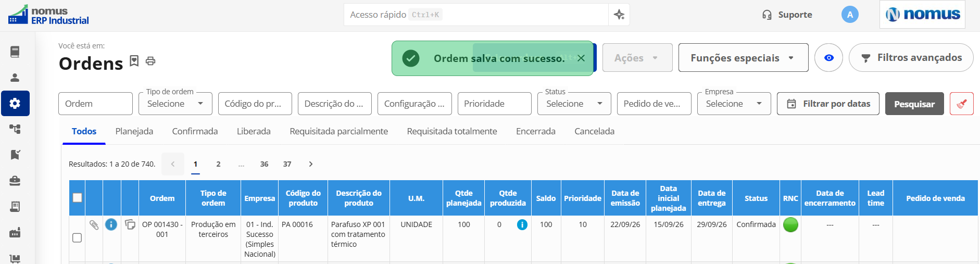
Task: Open the paperclip attachment icon in first row
Action: (94, 224)
